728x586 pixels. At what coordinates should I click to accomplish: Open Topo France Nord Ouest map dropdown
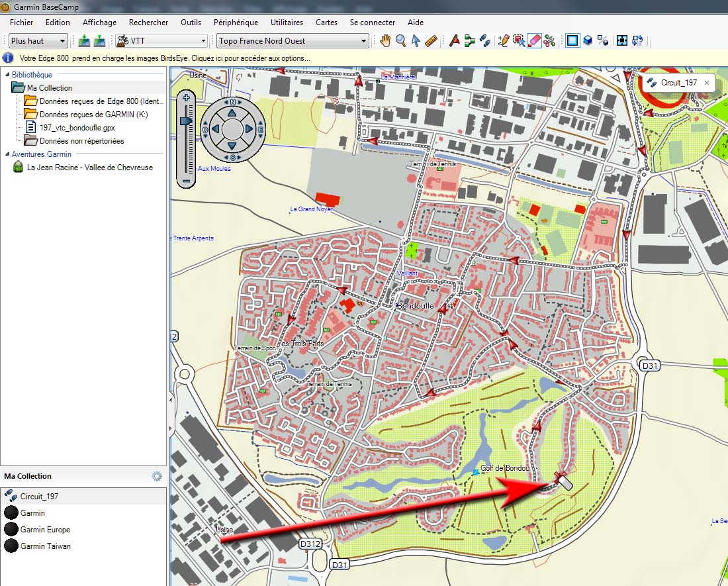[x=293, y=41]
